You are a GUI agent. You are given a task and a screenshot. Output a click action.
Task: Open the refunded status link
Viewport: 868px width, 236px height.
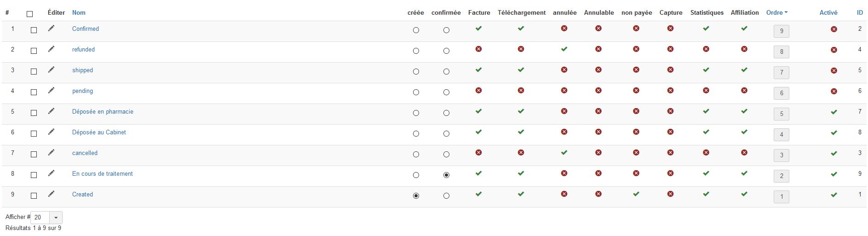(83, 50)
